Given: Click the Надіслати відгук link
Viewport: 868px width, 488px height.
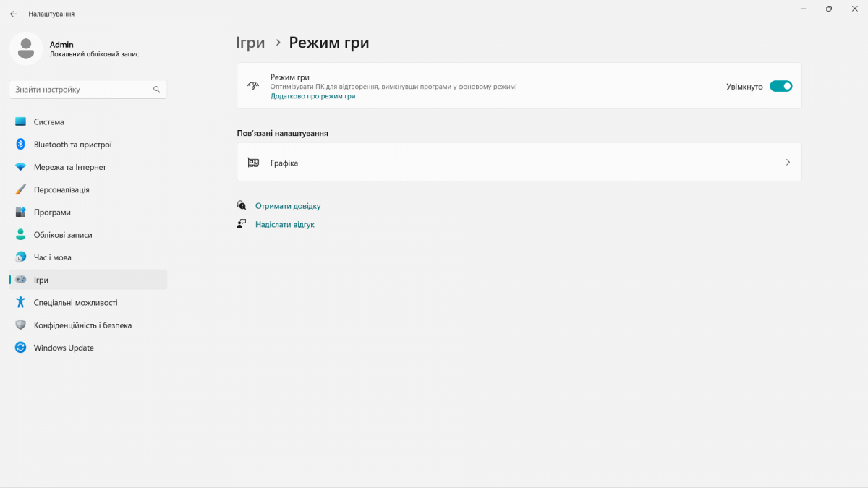Looking at the screenshot, I should pyautogui.click(x=285, y=225).
